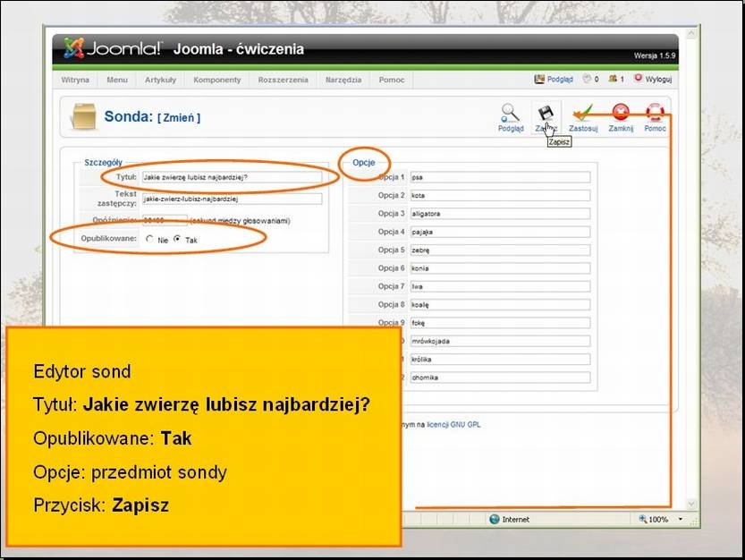Save the poll with the Zapisz floppy icon
The height and width of the screenshot is (560, 745).
pyautogui.click(x=546, y=113)
